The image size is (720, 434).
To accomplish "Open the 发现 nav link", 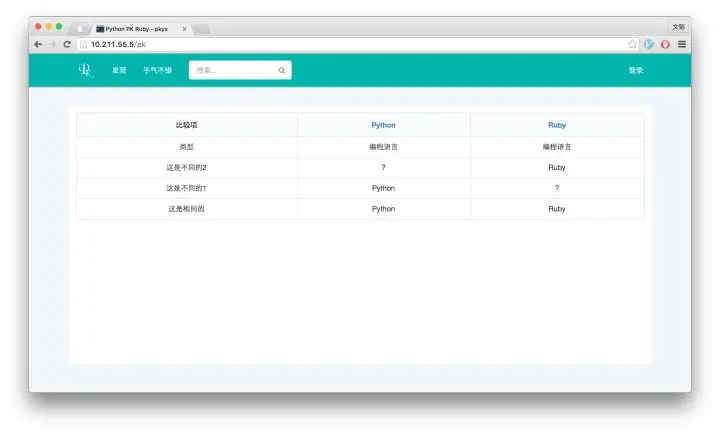I will click(x=119, y=70).
